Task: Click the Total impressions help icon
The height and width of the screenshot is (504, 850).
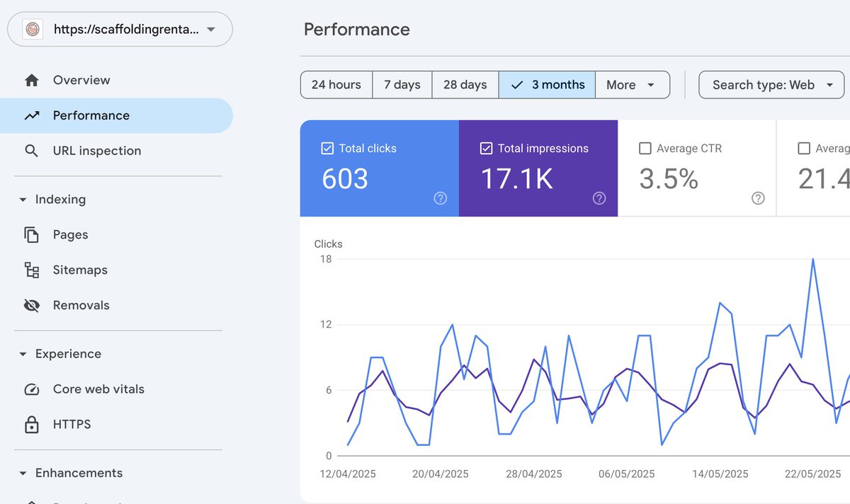Action: point(599,199)
